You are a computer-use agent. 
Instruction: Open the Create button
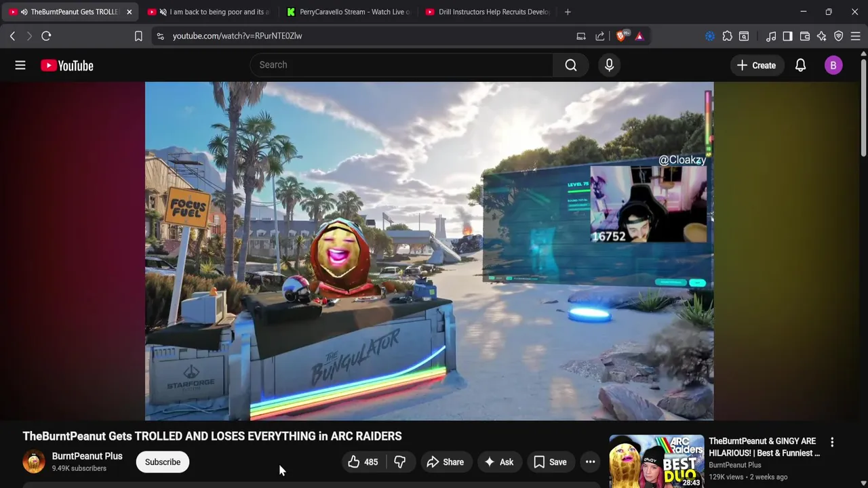[756, 65]
